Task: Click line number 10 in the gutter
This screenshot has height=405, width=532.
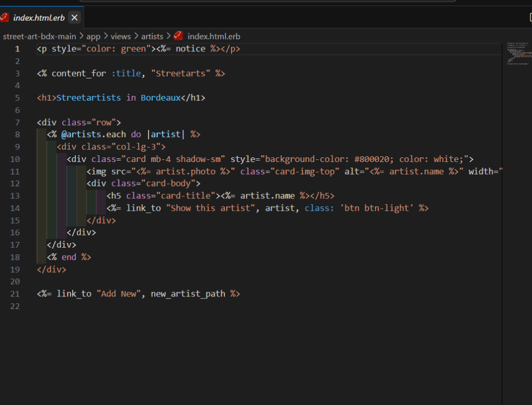Action: [15, 159]
